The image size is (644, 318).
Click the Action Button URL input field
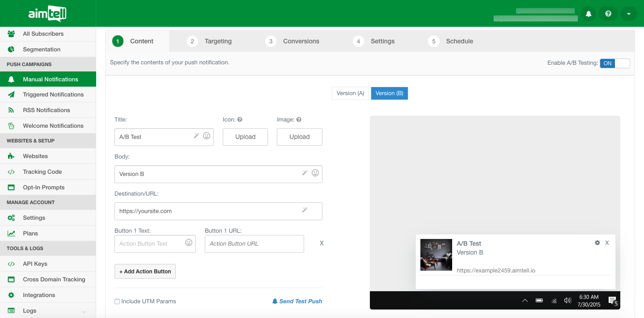point(254,244)
